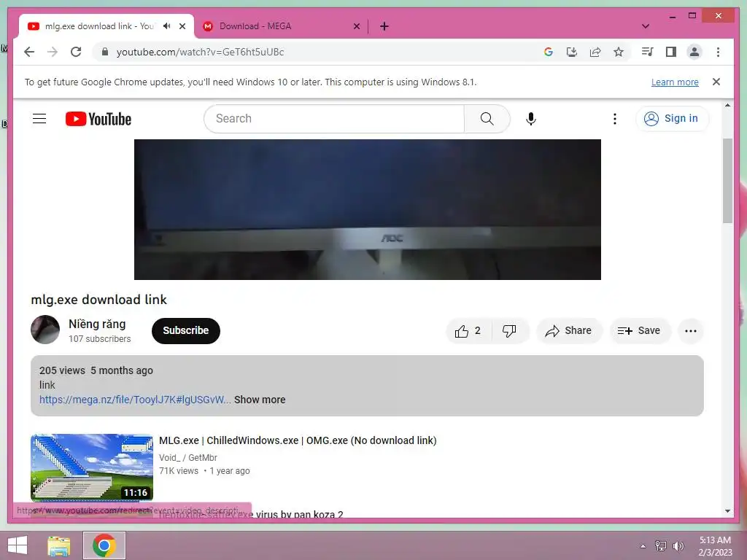Screen dimensions: 747x560
Task: Go to YouTube home via logo
Action: (x=98, y=119)
